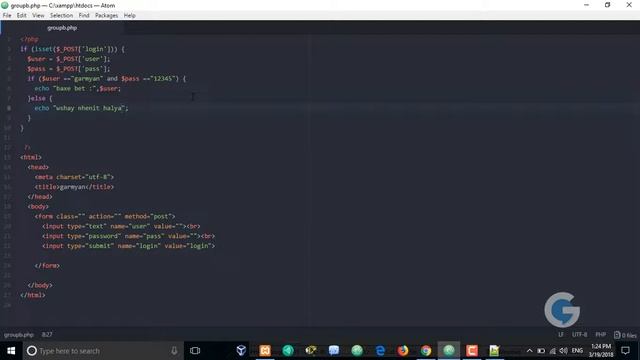The image size is (640, 360).
Task: Click the }else { line
Action: 40,98
